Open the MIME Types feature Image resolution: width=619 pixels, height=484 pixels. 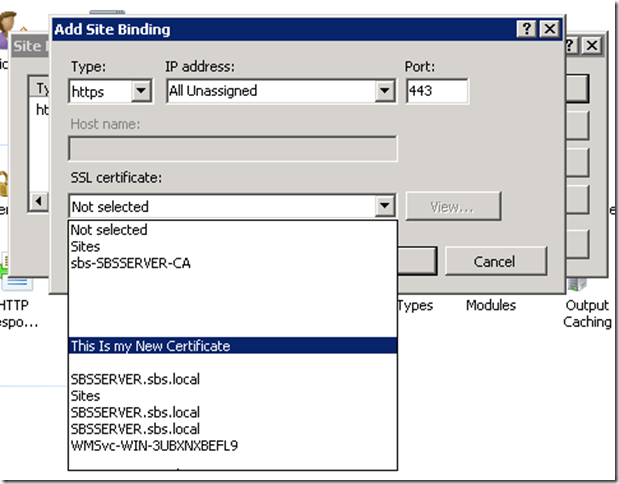click(416, 305)
